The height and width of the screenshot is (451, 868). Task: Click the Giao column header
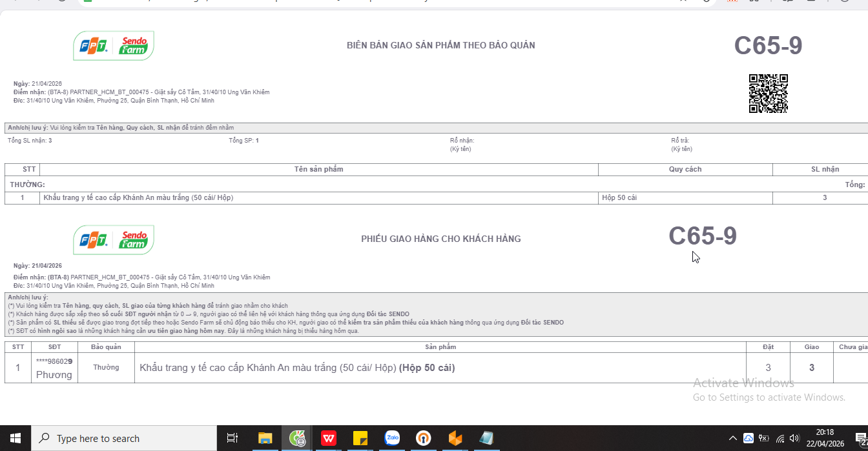coord(812,346)
